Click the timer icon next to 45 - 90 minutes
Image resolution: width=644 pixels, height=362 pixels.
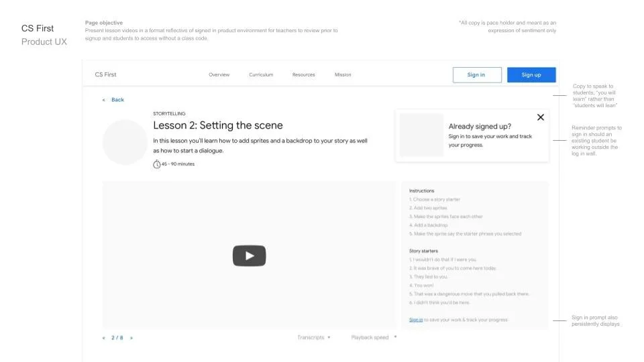(x=156, y=164)
